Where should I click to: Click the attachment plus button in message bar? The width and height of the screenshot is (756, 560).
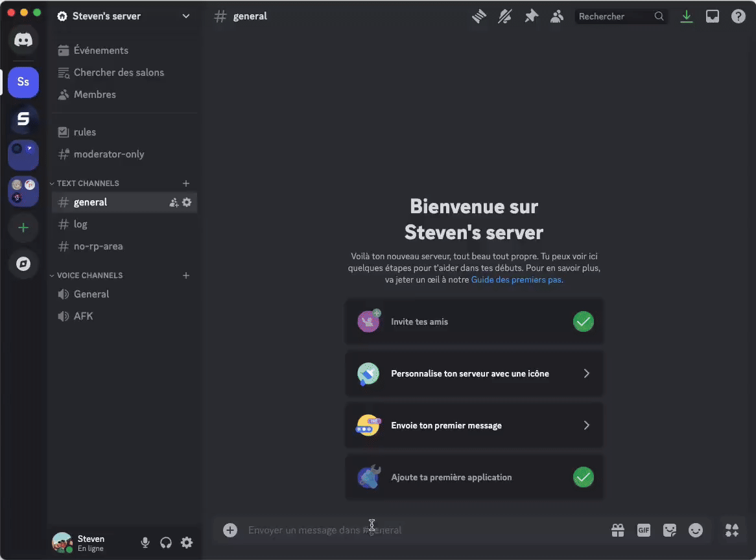point(230,530)
